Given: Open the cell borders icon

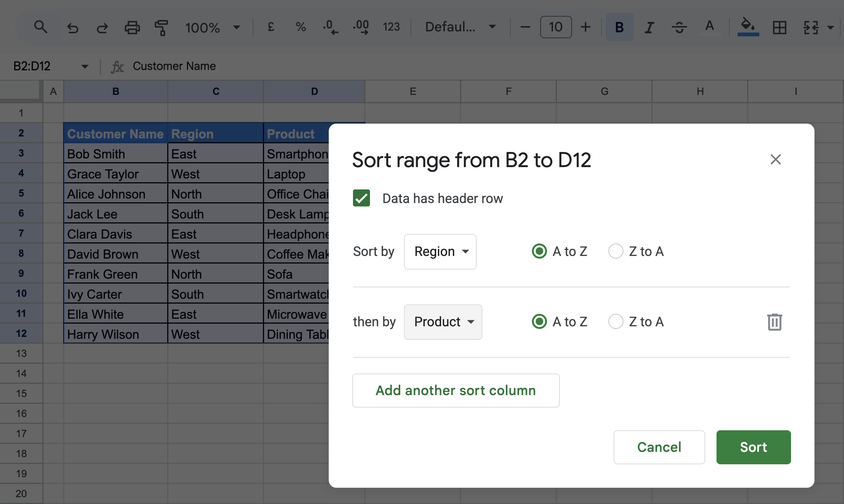Looking at the screenshot, I should (x=779, y=27).
